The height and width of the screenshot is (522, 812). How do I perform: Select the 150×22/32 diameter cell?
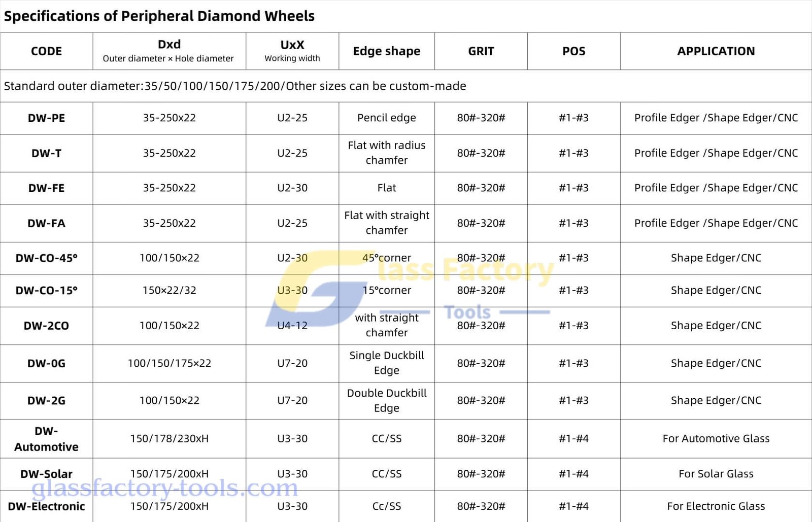169,291
